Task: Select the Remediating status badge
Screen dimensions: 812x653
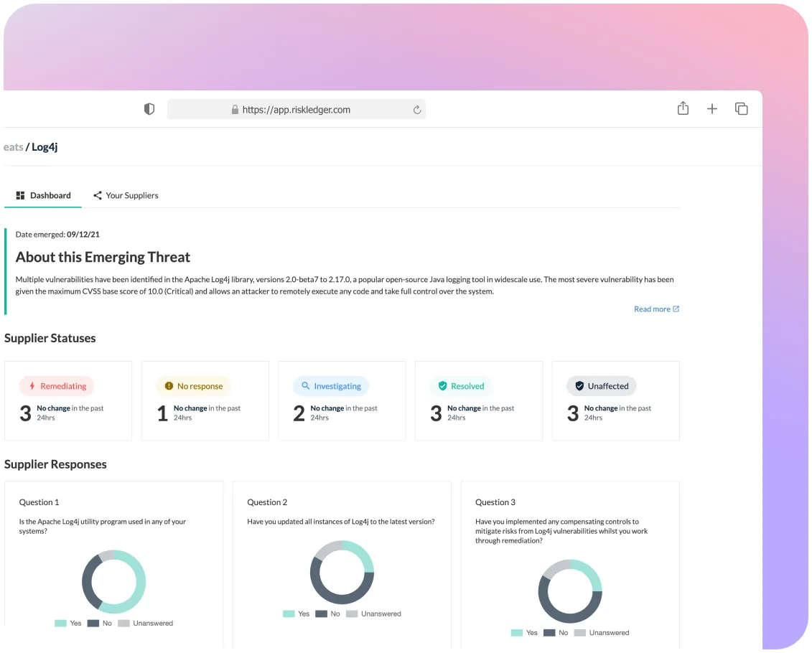Action: click(x=57, y=386)
